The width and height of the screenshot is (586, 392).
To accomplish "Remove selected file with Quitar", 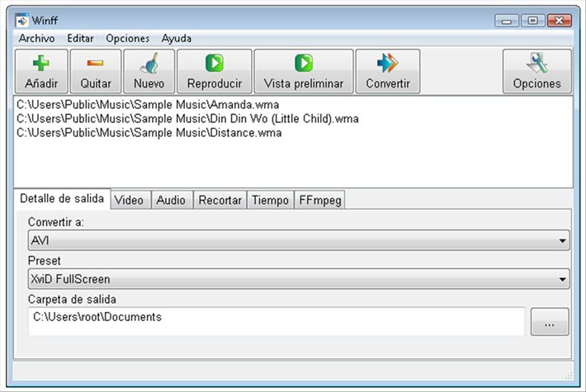I will [96, 71].
